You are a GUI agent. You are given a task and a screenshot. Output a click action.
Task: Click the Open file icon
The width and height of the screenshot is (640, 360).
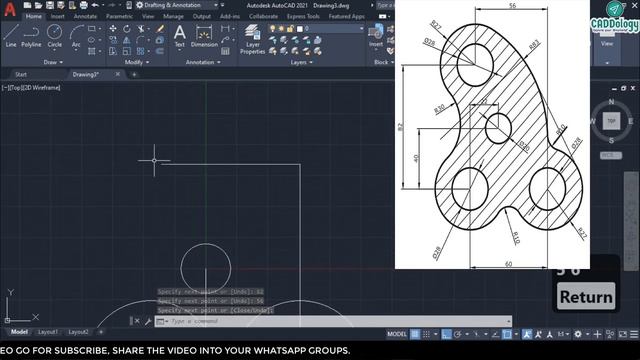pos(38,5)
